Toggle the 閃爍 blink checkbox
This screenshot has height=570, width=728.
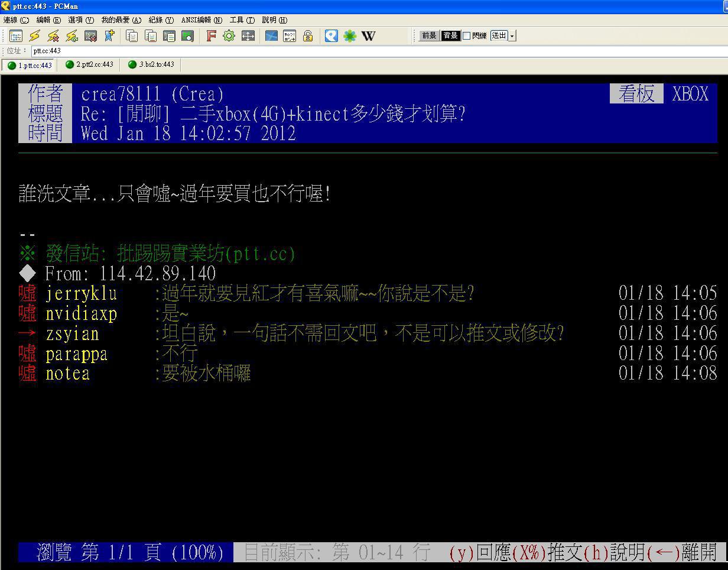466,36
